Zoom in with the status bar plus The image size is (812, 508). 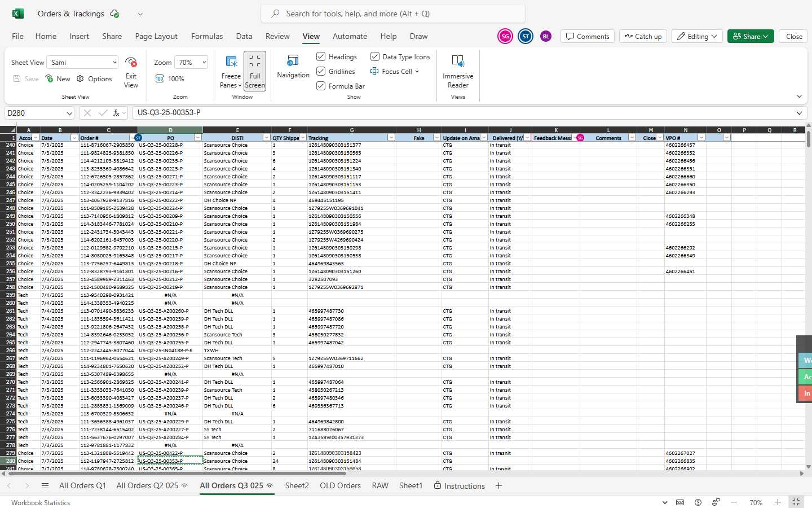(778, 502)
